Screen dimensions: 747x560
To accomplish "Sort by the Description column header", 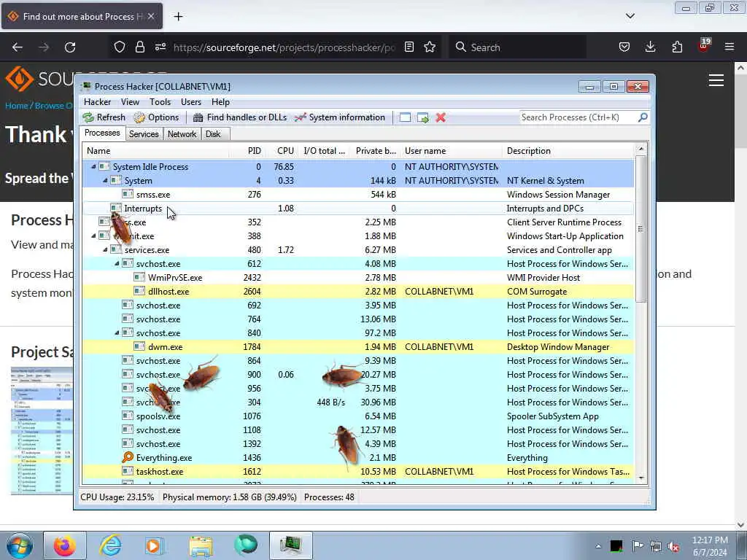I will (x=568, y=150).
